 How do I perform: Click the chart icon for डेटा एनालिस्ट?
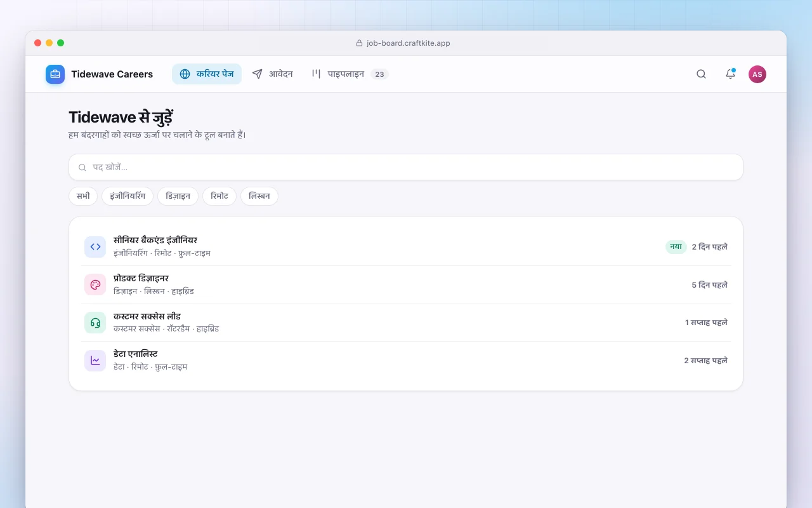(x=95, y=361)
